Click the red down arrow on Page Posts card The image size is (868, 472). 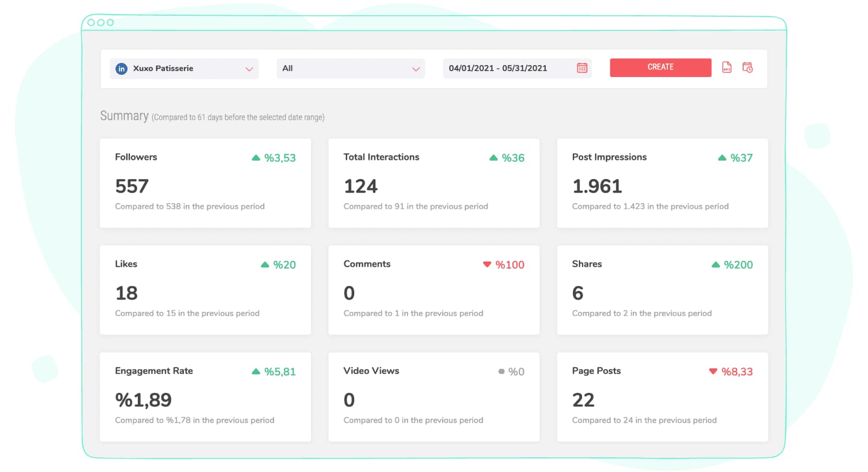pos(713,372)
